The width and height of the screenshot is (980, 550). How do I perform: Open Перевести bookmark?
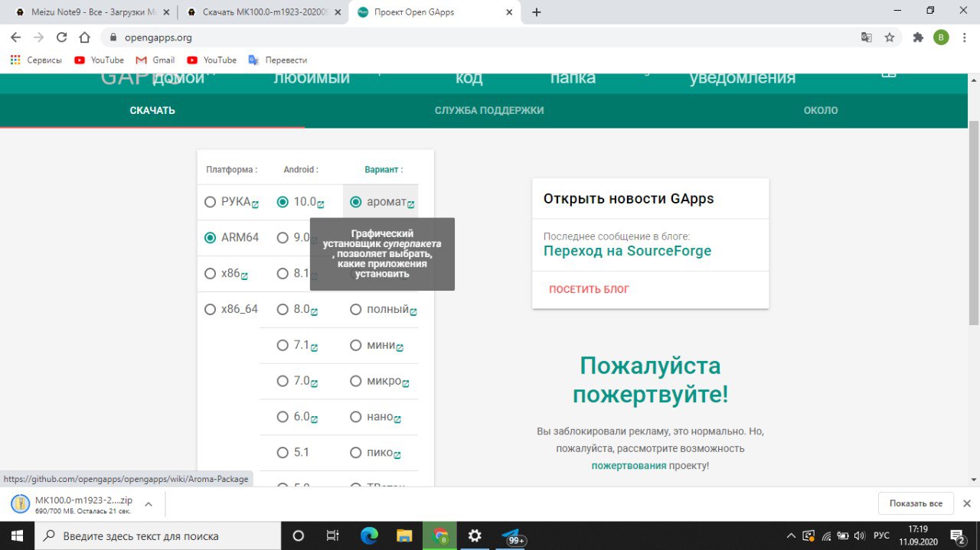(x=278, y=60)
